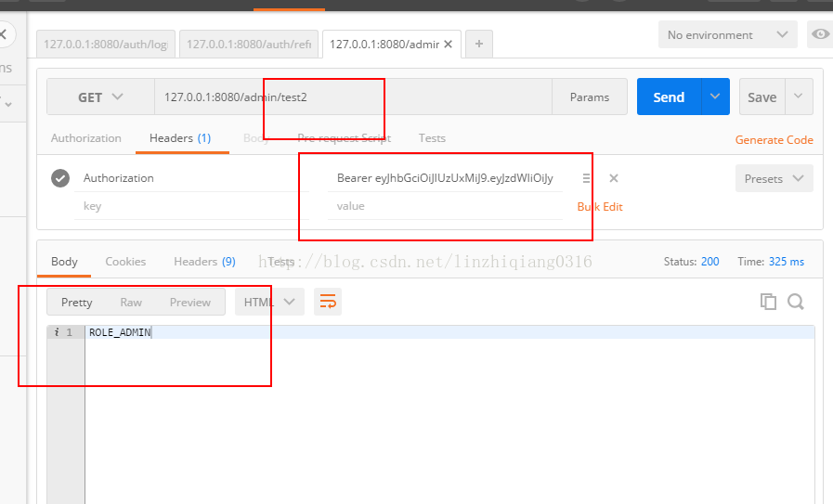Image resolution: width=833 pixels, height=504 pixels.
Task: Select the response Cookies tab
Action: point(125,262)
